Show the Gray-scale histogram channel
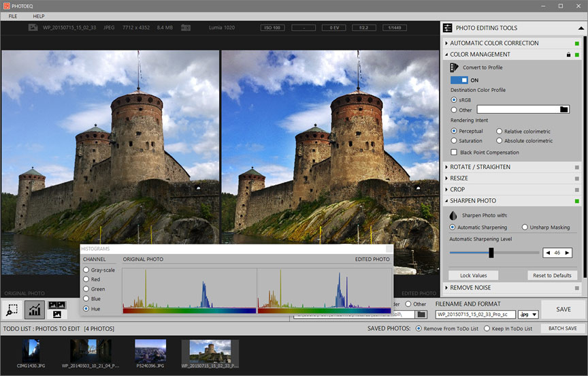The height and width of the screenshot is (376, 588). point(86,270)
